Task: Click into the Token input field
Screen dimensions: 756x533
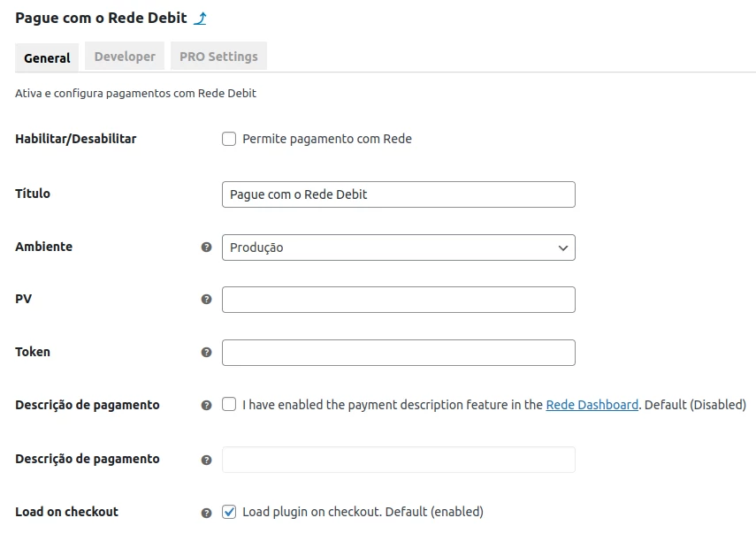Action: point(398,353)
